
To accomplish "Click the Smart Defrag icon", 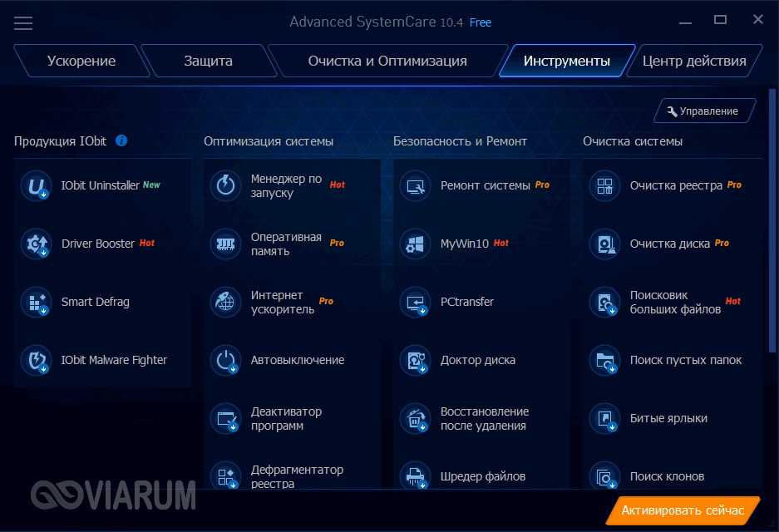I will (x=37, y=302).
